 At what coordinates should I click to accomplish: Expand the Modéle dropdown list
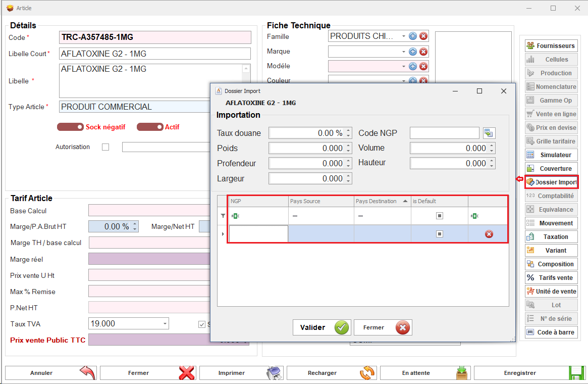pyautogui.click(x=403, y=66)
